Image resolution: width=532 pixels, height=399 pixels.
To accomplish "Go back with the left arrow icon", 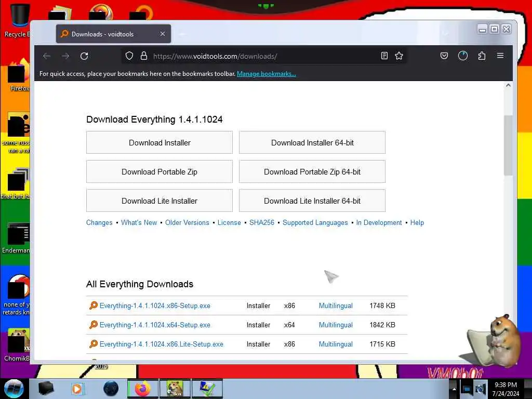I will [x=47, y=56].
